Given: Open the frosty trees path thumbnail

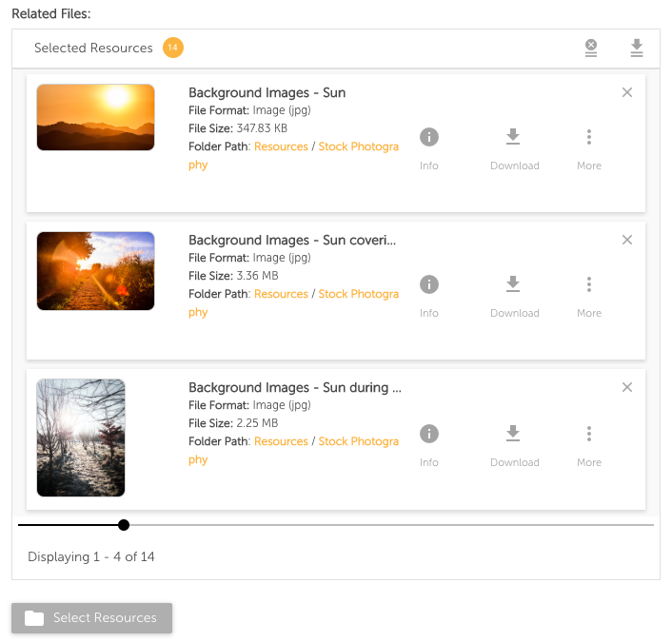Looking at the screenshot, I should (81, 438).
